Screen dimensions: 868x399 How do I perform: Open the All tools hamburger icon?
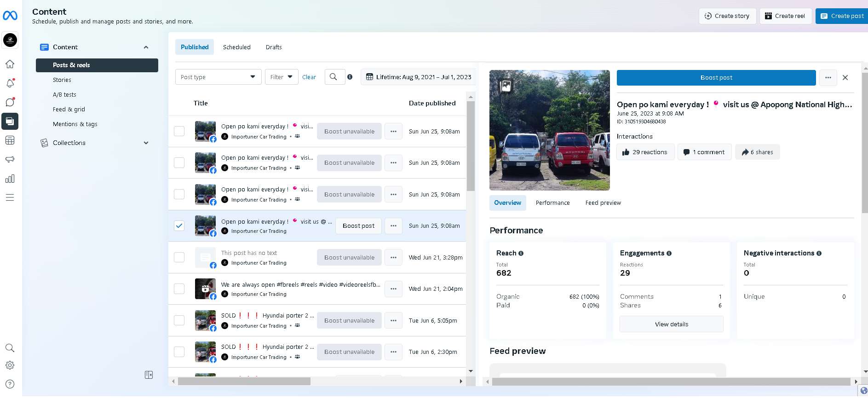[10, 197]
